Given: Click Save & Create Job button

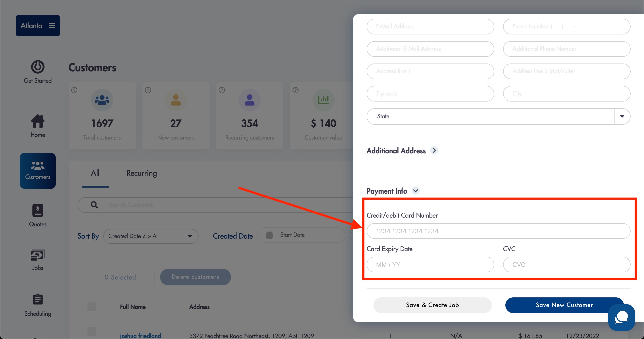Looking at the screenshot, I should (x=432, y=305).
